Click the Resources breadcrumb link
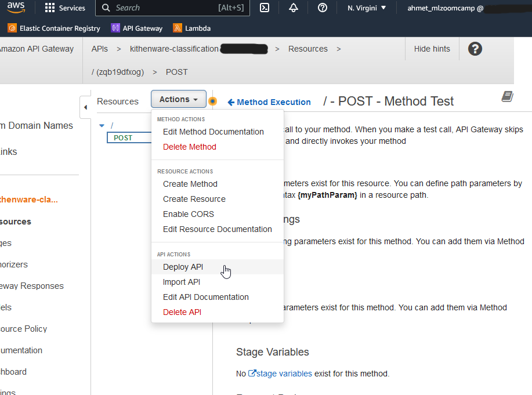This screenshot has width=532, height=395. click(307, 49)
